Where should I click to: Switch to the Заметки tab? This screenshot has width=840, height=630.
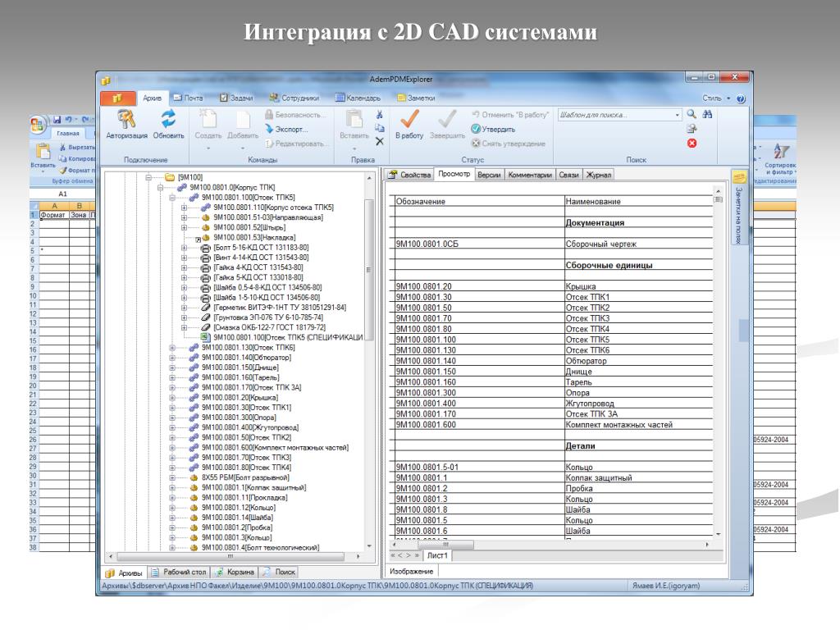(416, 98)
